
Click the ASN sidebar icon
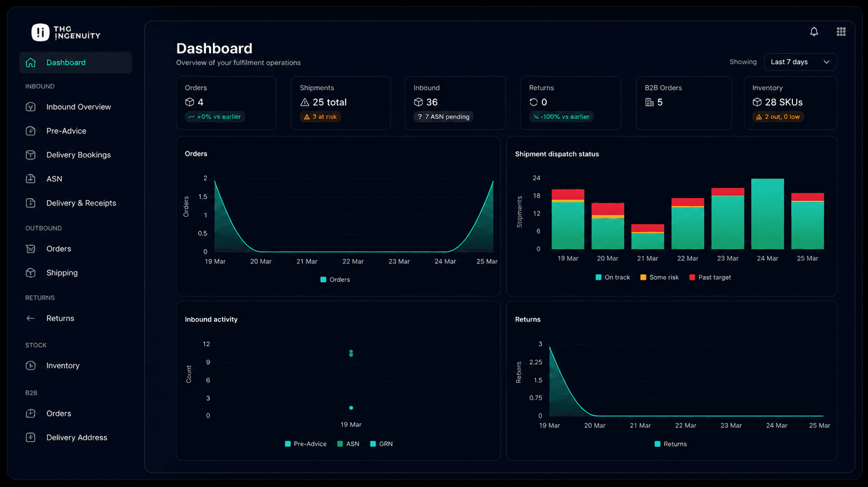tap(31, 179)
